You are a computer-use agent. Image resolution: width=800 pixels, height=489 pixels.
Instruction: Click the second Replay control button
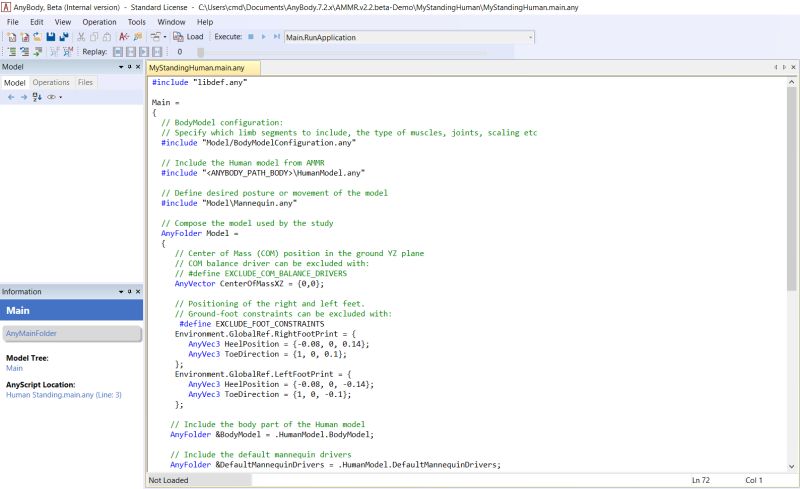pyautogui.click(x=131, y=52)
